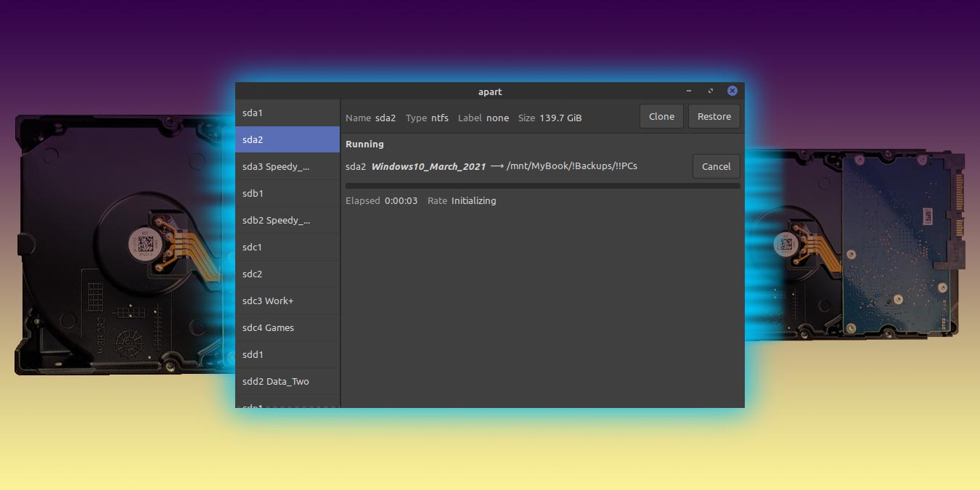Viewport: 980px width, 490px height.
Task: Select the sdc1 partition
Action: (x=287, y=247)
